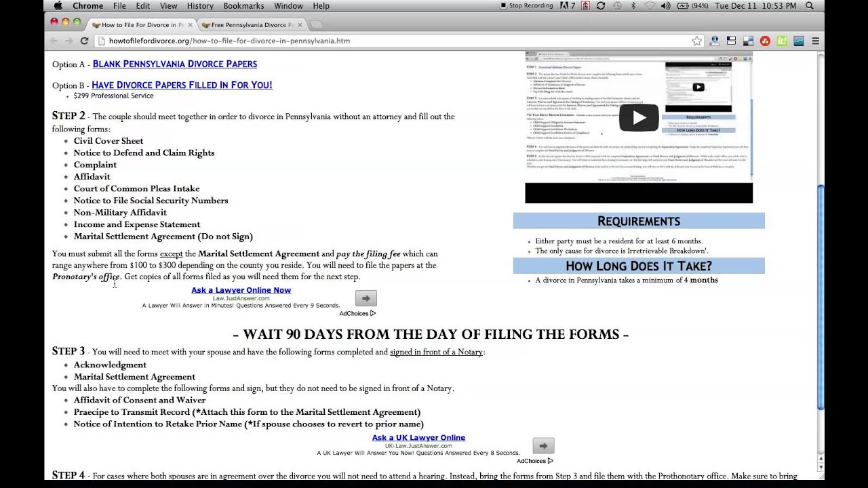Viewport: 868px width, 488px height.
Task: Open the File menu
Action: tap(119, 5)
